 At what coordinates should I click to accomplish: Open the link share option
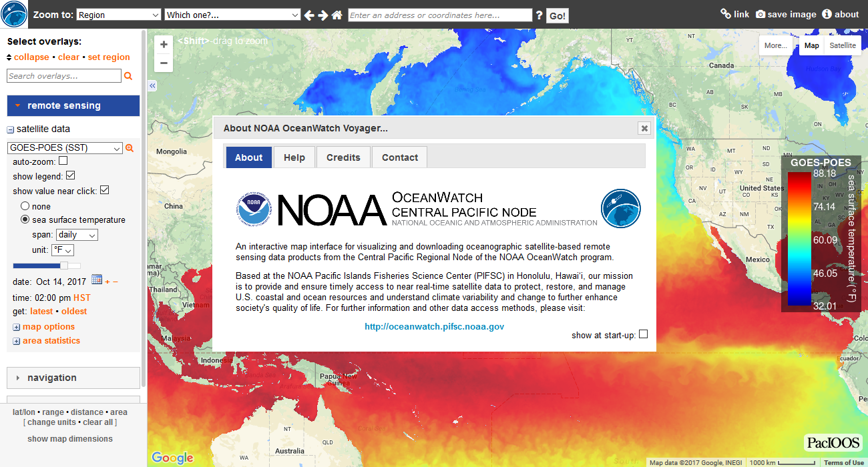pyautogui.click(x=734, y=14)
